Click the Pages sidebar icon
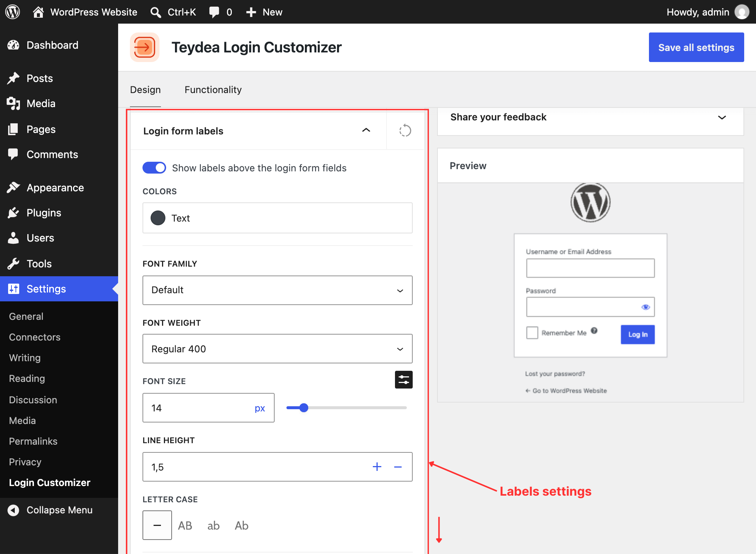Screen dimensions: 756x554 [x=13, y=129]
